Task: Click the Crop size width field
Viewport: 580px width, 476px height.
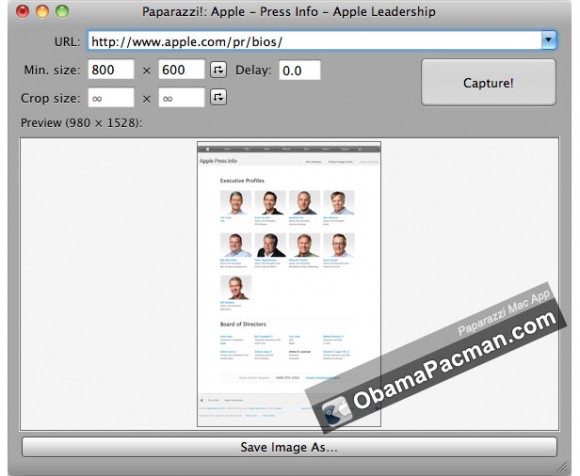Action: pos(111,98)
